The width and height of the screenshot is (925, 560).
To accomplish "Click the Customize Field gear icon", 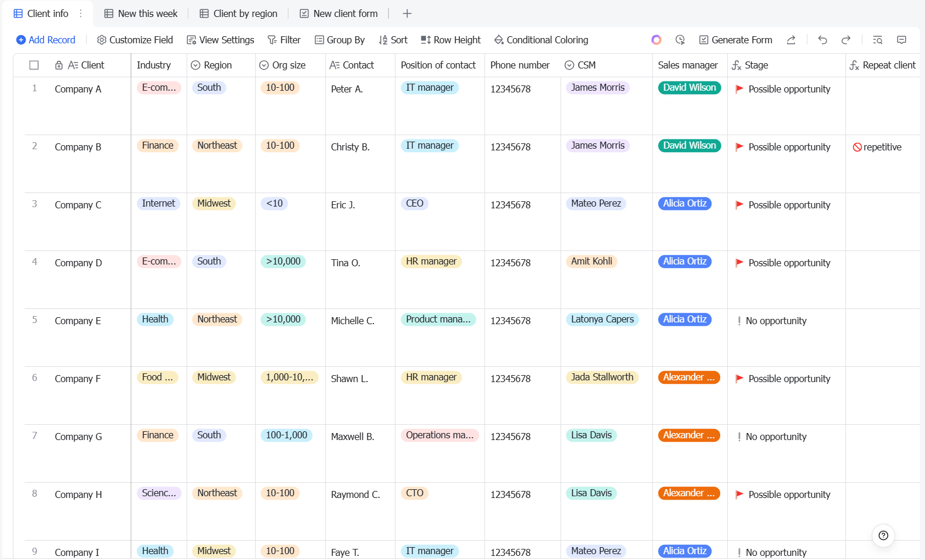I will 102,40.
